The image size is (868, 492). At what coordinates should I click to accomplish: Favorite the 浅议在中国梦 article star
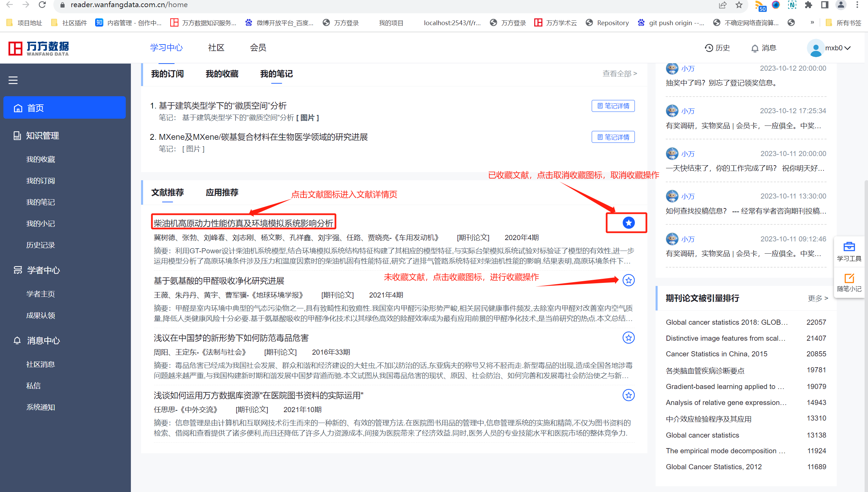point(628,338)
